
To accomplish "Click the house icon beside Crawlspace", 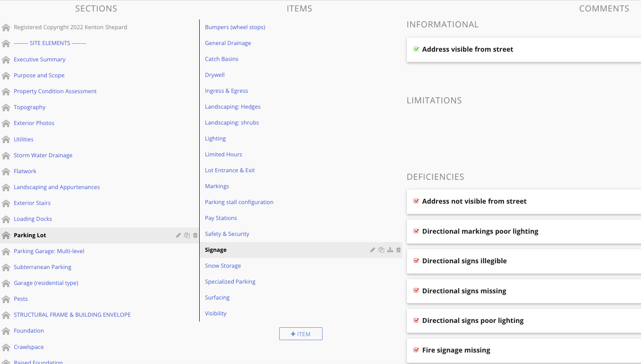I will click(6, 347).
